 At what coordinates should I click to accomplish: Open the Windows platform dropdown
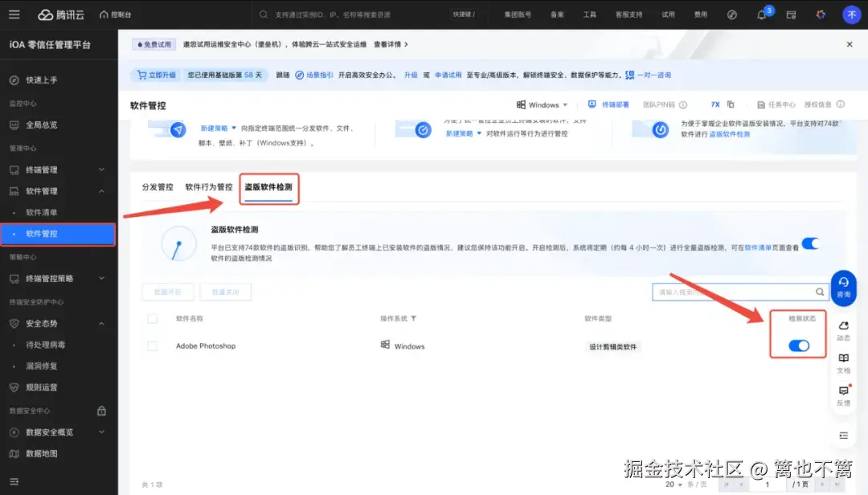542,104
